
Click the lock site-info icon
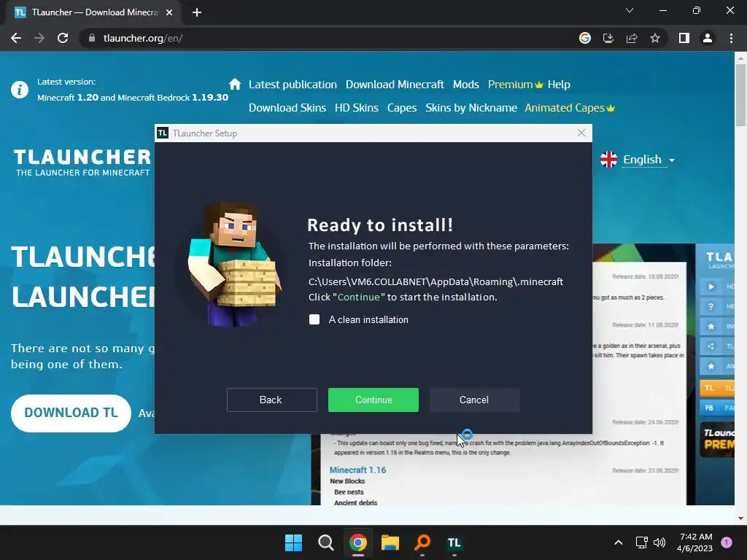tap(92, 38)
